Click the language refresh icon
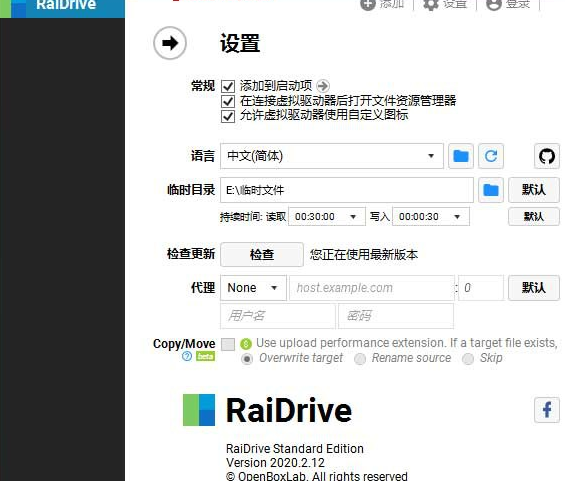 point(491,156)
